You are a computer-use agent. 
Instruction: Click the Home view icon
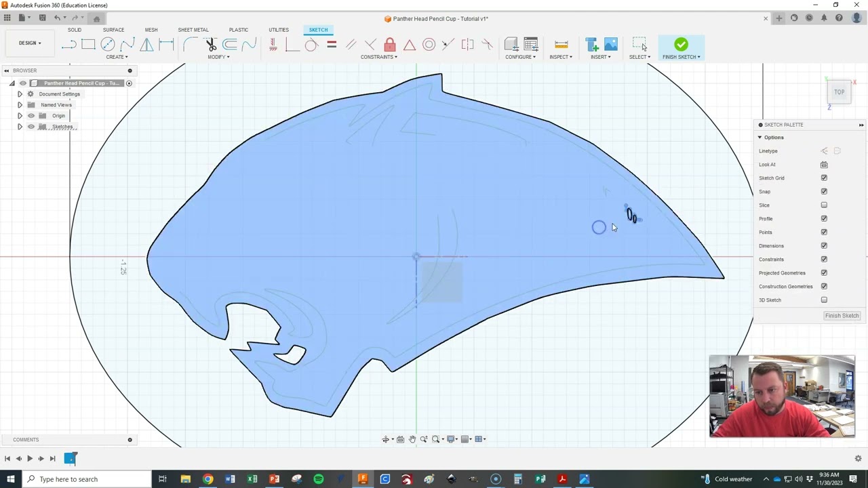pyautogui.click(x=96, y=18)
